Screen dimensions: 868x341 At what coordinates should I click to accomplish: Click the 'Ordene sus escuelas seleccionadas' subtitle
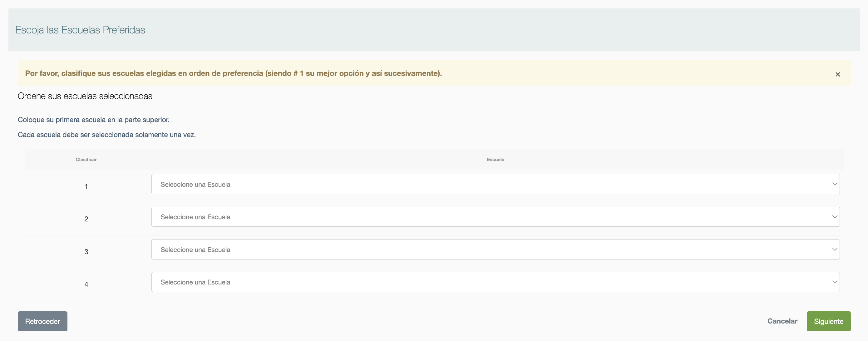[x=85, y=96]
